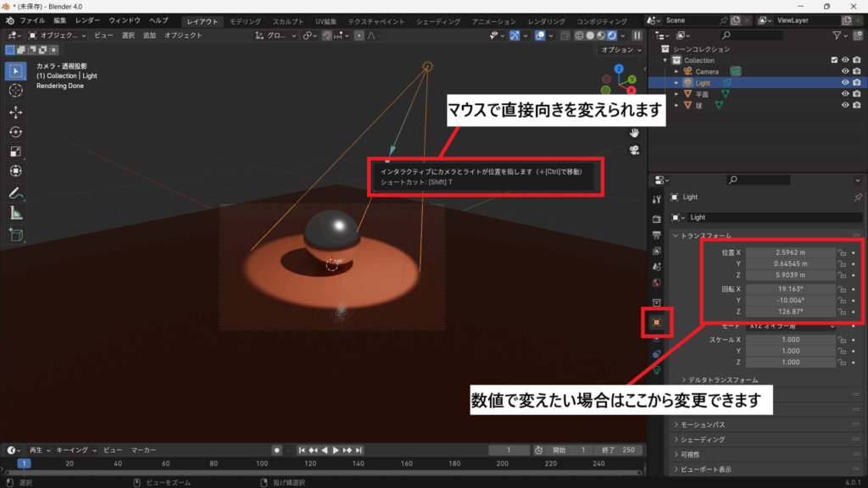Pick the Annotate pencil tool
The width and height of the screenshot is (868, 488).
click(16, 192)
